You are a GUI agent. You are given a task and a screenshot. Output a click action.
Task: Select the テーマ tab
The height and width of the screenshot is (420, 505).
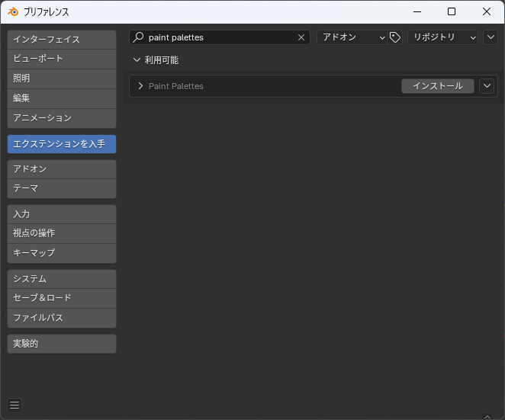tap(62, 188)
